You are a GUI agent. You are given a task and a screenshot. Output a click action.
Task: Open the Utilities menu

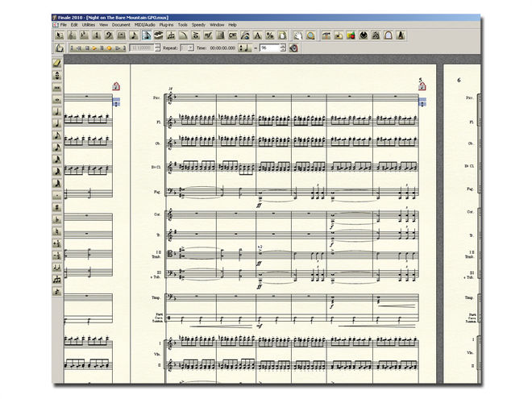89,25
